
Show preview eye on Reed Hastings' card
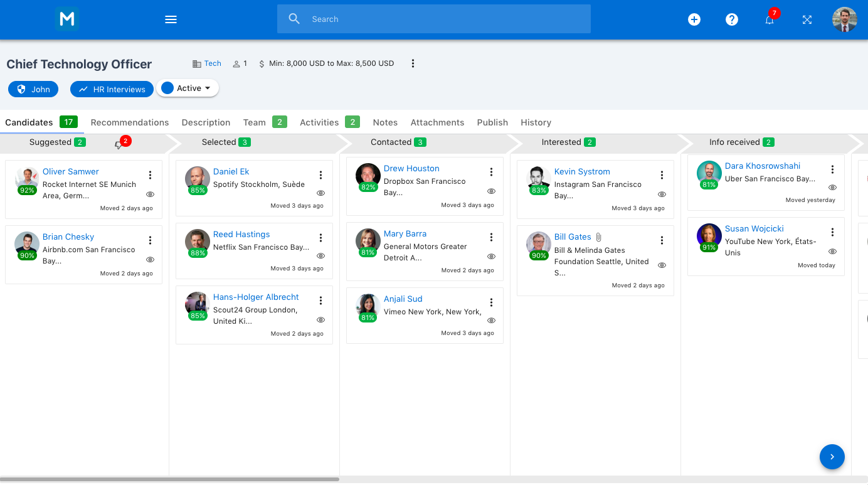click(x=320, y=255)
